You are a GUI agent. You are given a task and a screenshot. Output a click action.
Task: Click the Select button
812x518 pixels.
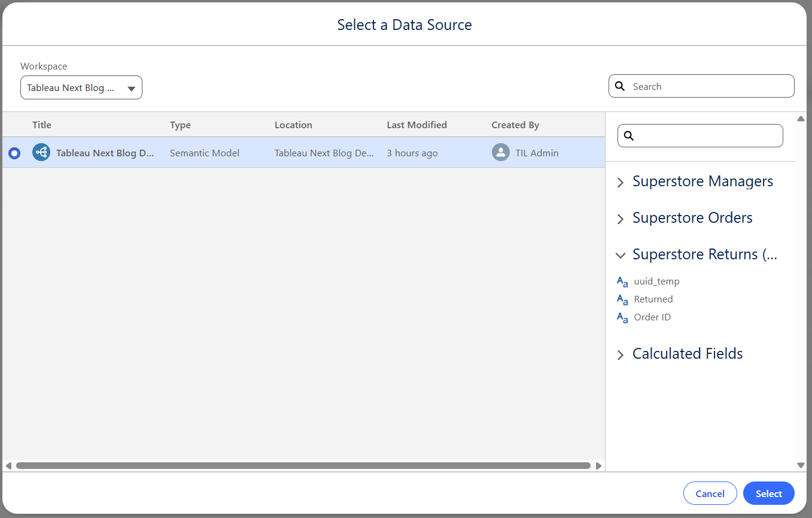coord(769,493)
